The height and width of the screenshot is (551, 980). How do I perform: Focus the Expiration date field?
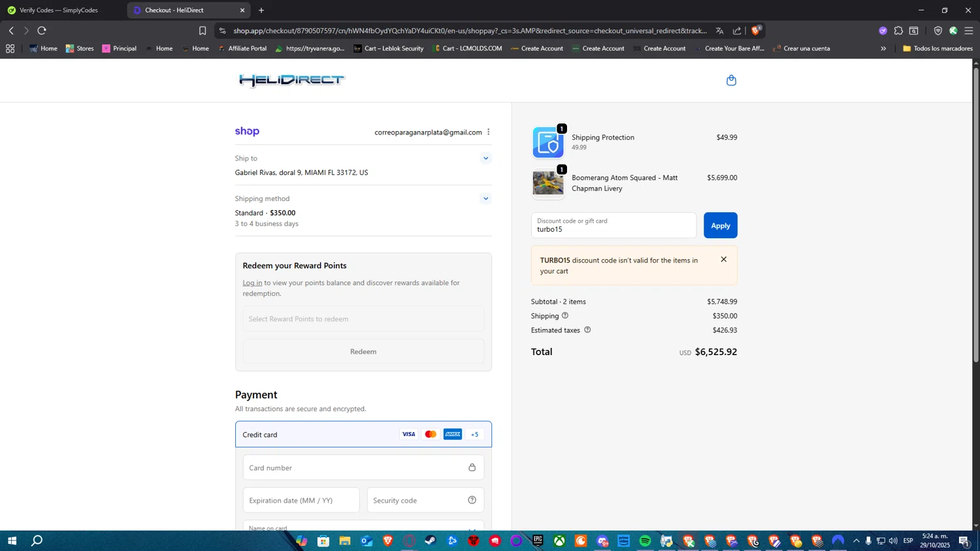pyautogui.click(x=301, y=500)
